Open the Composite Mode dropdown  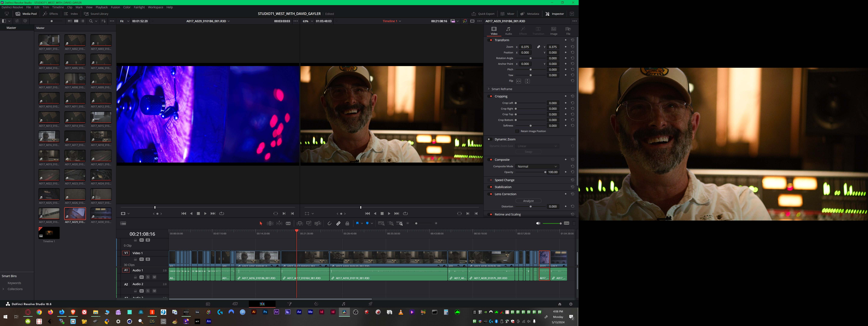point(537,166)
